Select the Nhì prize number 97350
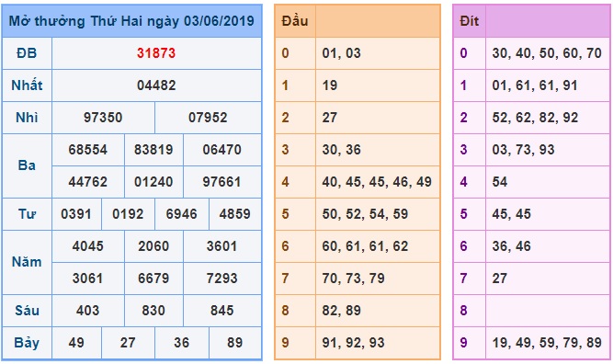This screenshot has width=613, height=364. pyautogui.click(x=103, y=118)
